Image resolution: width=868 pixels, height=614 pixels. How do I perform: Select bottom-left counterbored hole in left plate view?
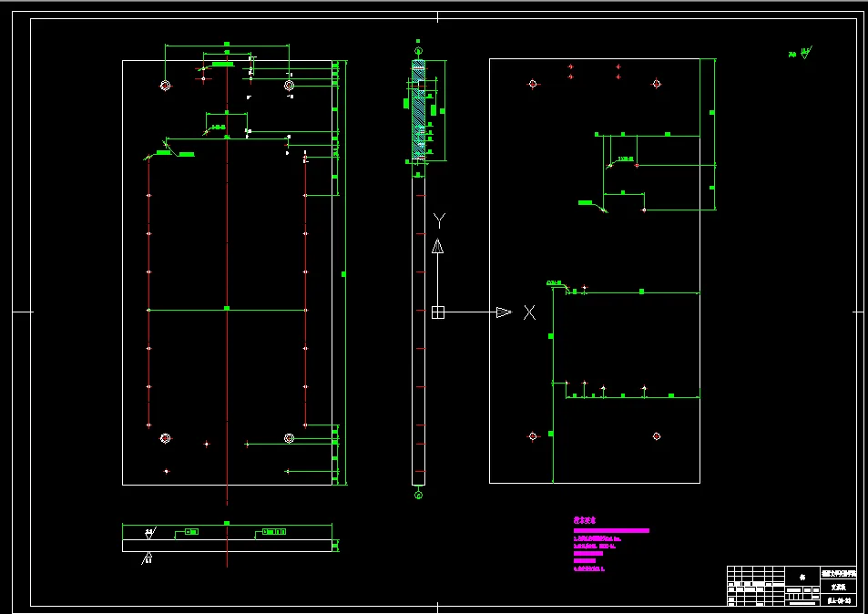click(x=165, y=438)
